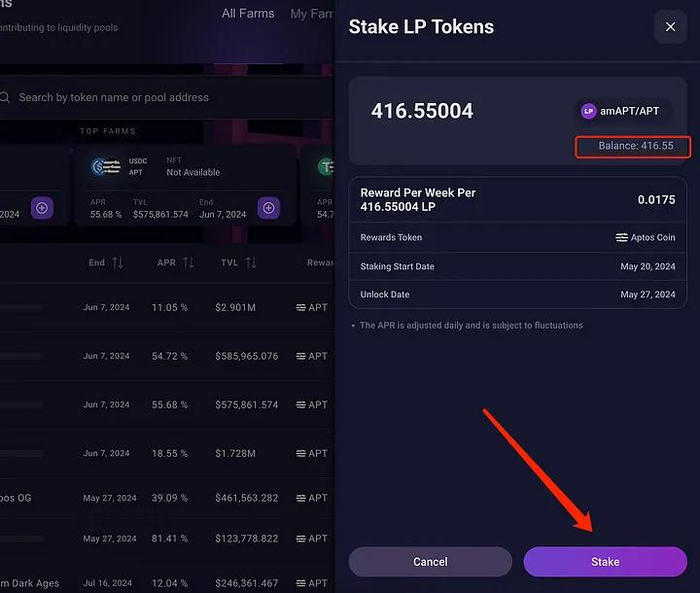Sort farms by APR arrows
Viewport: 700px width, 593px height.
(188, 262)
